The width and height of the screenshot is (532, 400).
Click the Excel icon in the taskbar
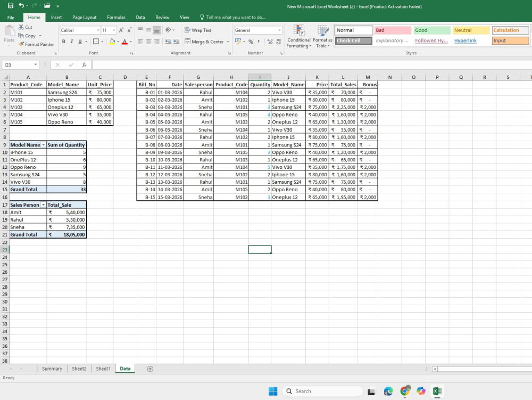(437, 391)
